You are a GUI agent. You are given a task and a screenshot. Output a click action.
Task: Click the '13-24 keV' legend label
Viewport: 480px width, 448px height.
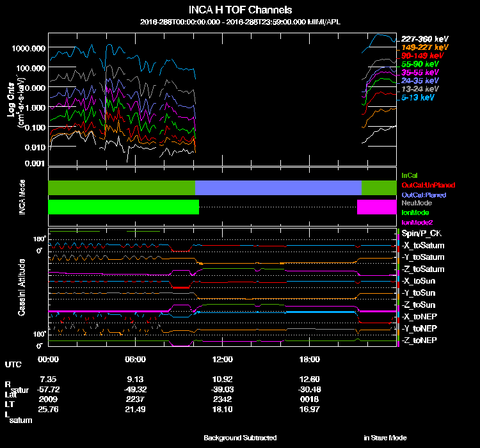pyautogui.click(x=420, y=89)
